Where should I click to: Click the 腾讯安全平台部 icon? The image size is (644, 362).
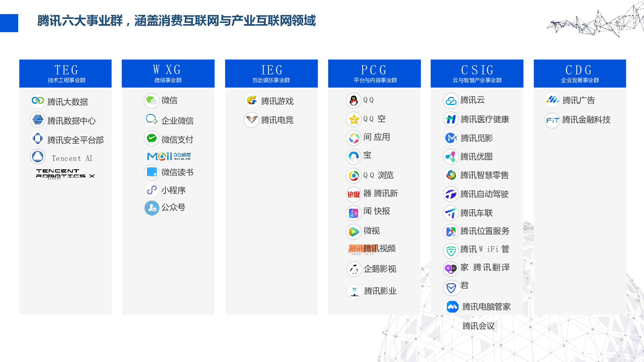(x=38, y=138)
